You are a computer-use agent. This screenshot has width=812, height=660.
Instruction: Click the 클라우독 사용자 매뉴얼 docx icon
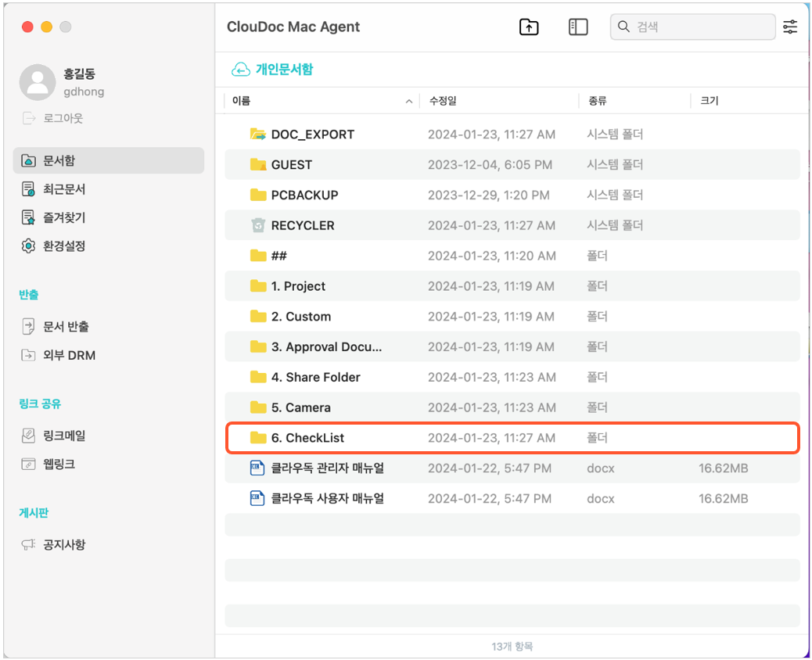(x=257, y=498)
